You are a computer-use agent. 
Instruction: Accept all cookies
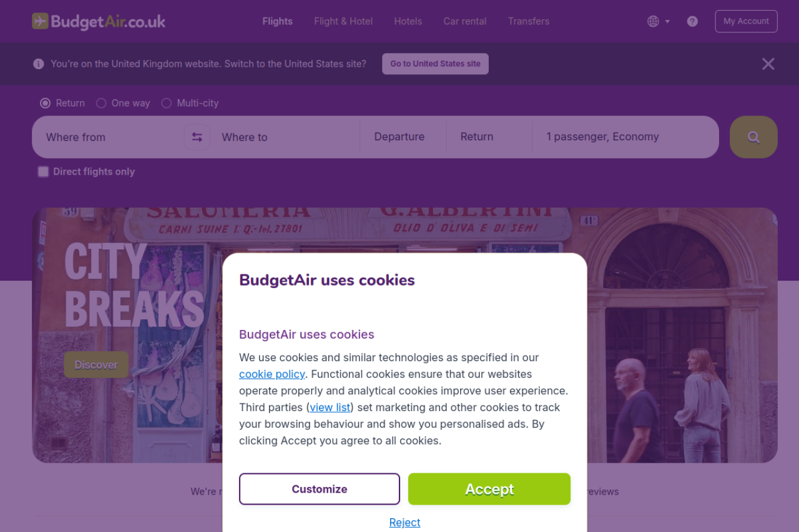489,489
